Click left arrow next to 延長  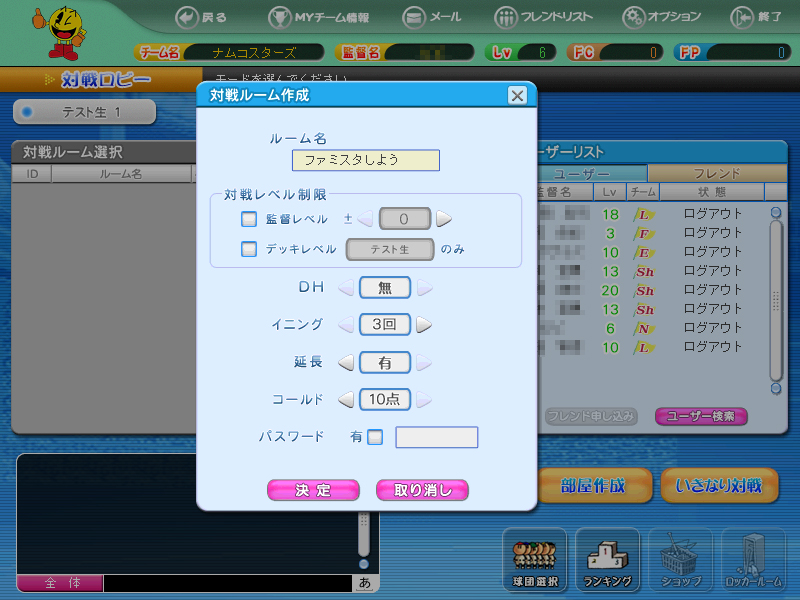(346, 362)
